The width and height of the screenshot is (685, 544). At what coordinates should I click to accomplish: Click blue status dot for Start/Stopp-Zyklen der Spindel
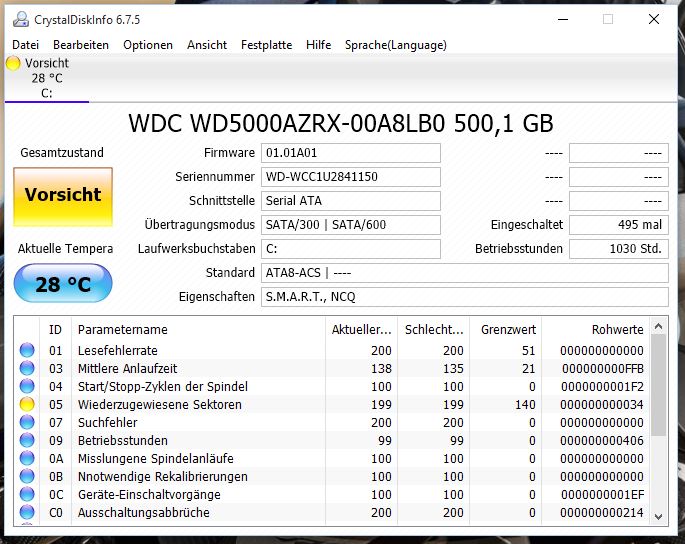[x=27, y=386]
